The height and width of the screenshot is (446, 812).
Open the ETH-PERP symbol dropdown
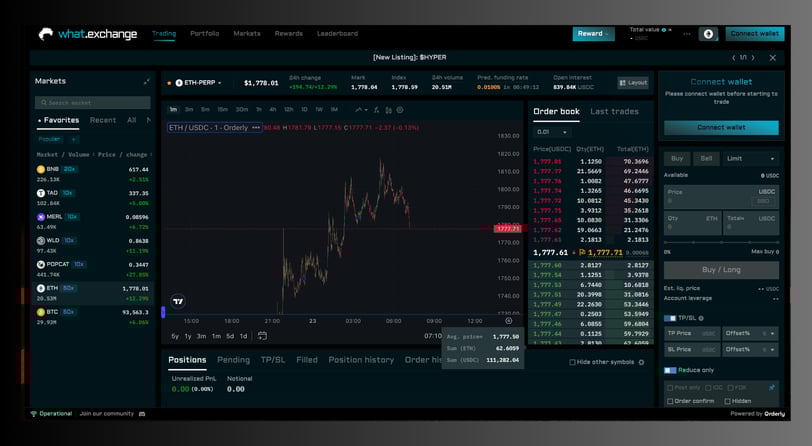199,83
